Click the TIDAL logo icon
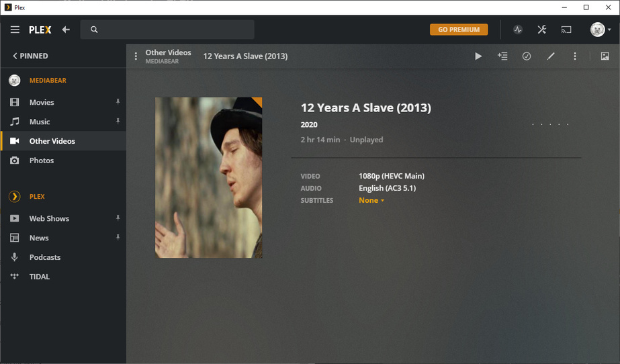Image resolution: width=620 pixels, height=364 pixels. click(15, 276)
